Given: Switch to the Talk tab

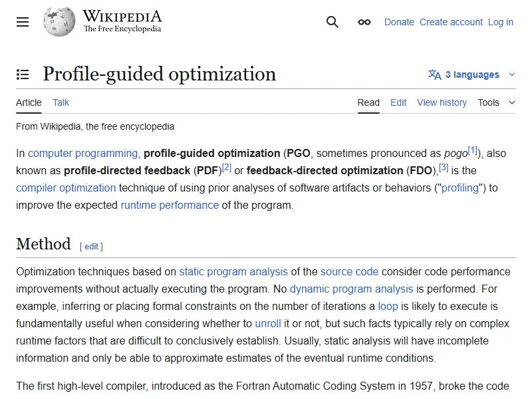Looking at the screenshot, I should [x=61, y=102].
